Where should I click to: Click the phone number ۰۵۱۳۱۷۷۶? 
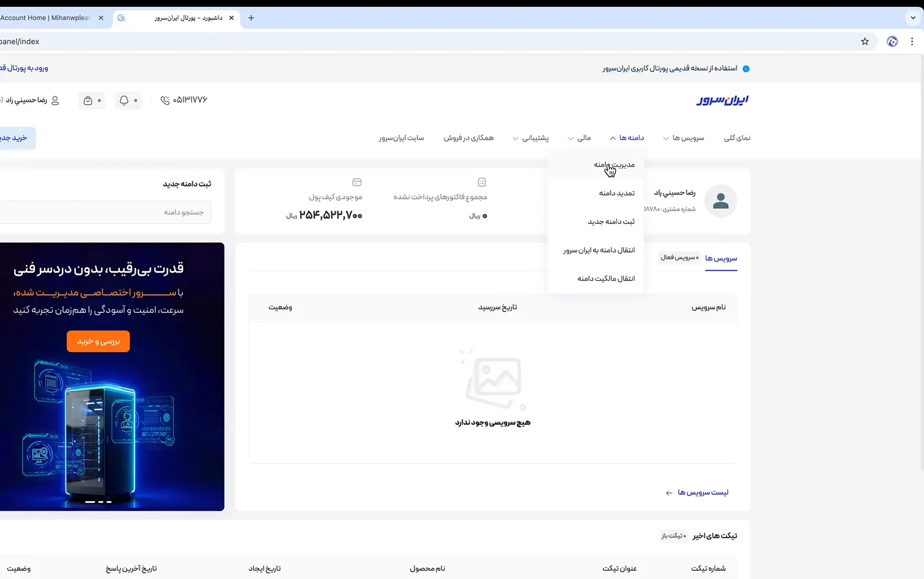pyautogui.click(x=190, y=100)
